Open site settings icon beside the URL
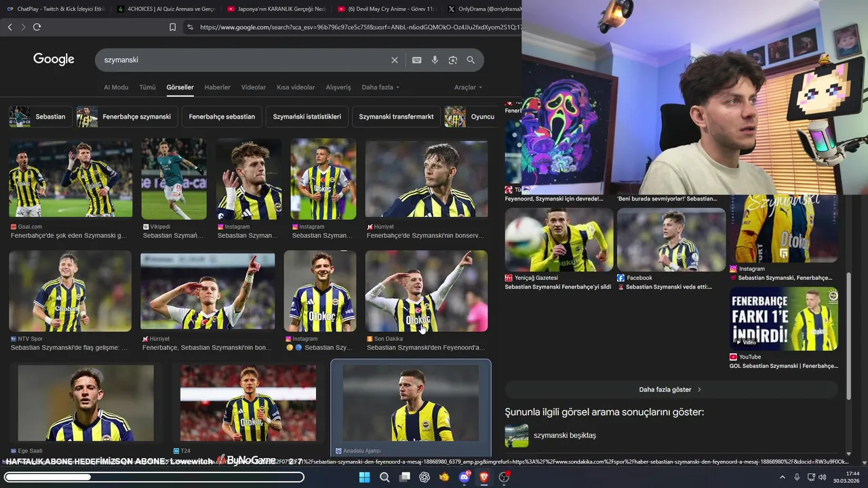Image resolution: width=868 pixels, height=488 pixels. (190, 27)
